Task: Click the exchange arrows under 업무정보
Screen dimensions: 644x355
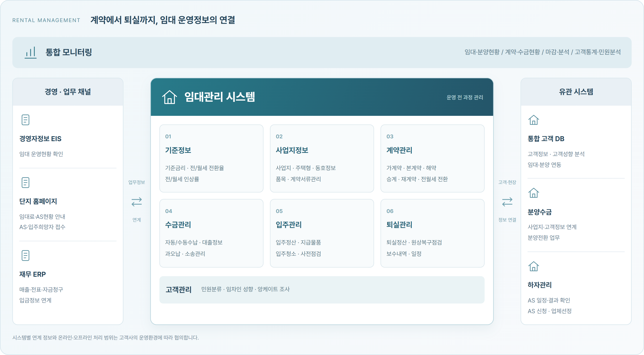Action: [x=137, y=202]
